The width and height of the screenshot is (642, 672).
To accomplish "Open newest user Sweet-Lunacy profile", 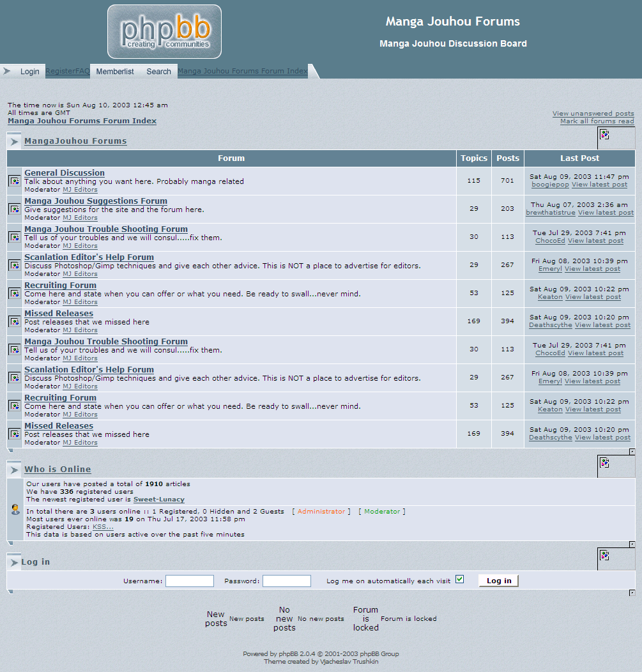I will (x=159, y=500).
